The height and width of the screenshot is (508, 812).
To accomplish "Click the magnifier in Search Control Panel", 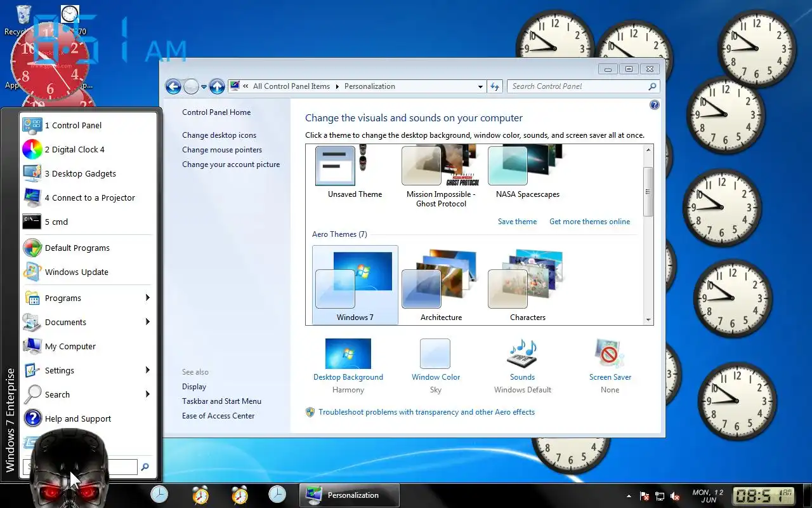I will (x=652, y=86).
